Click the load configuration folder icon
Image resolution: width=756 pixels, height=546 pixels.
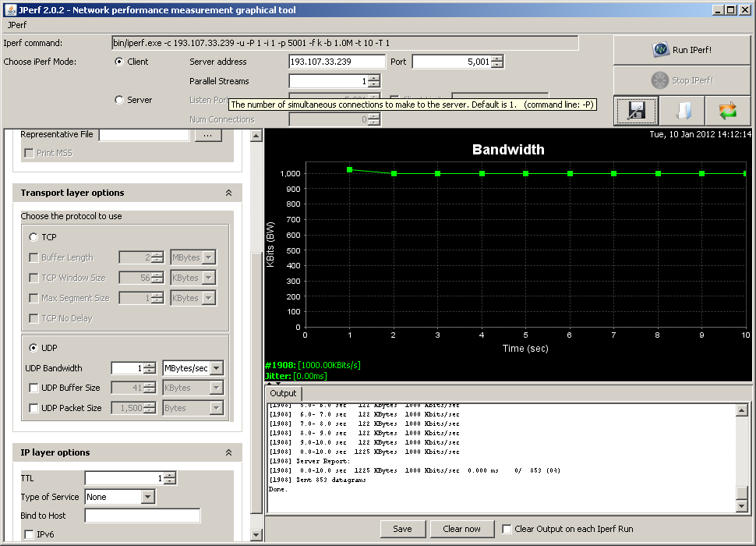click(x=682, y=111)
